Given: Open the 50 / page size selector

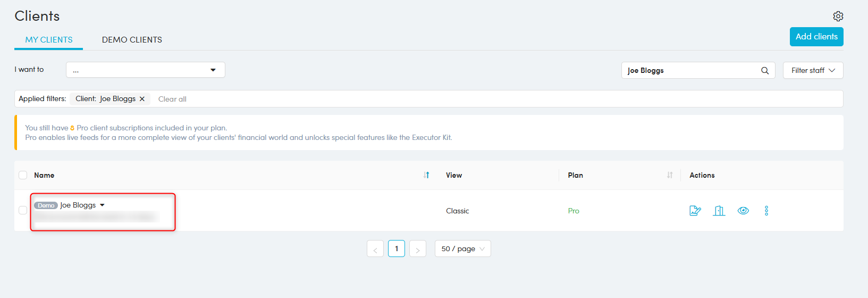Looking at the screenshot, I should pyautogui.click(x=462, y=249).
